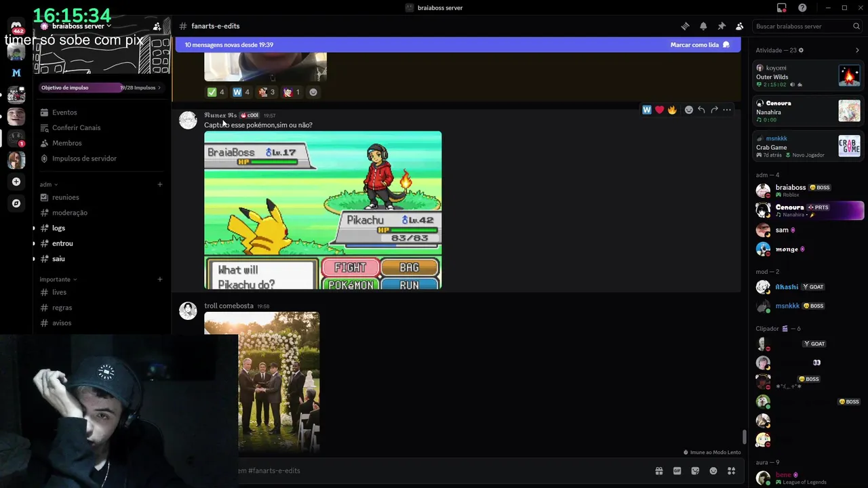868x488 pixels.
Task: Open the Pokémon battle fanart image
Action: [x=323, y=210]
